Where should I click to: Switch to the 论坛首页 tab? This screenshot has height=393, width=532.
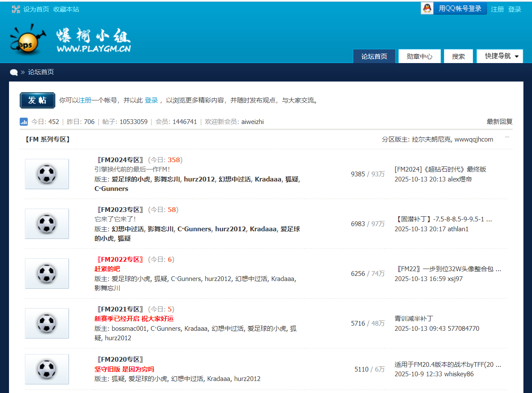(x=373, y=56)
